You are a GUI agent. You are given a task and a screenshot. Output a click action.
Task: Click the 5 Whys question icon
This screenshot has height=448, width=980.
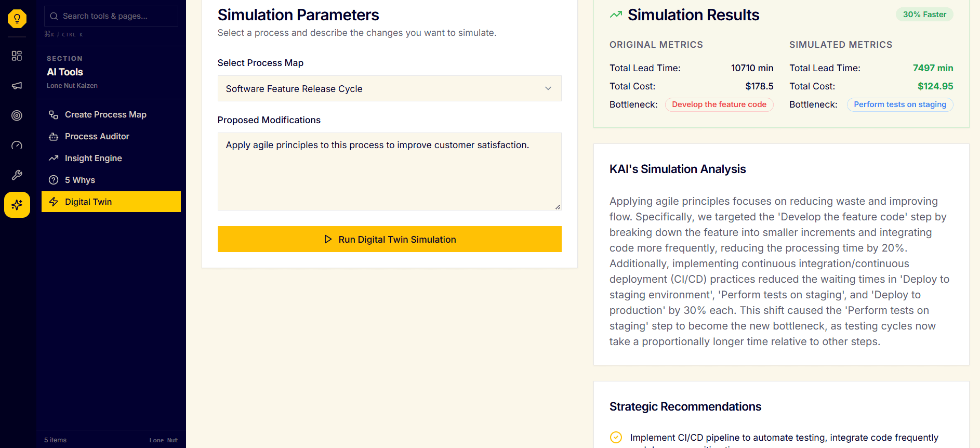click(54, 180)
